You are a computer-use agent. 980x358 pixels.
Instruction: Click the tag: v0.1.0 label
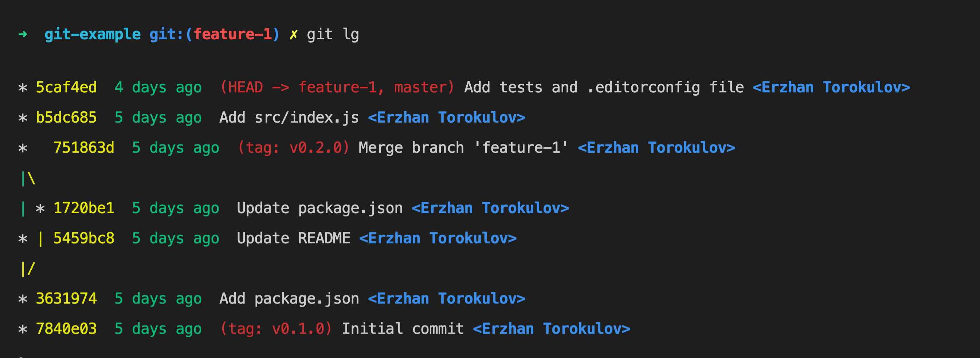pos(276,329)
